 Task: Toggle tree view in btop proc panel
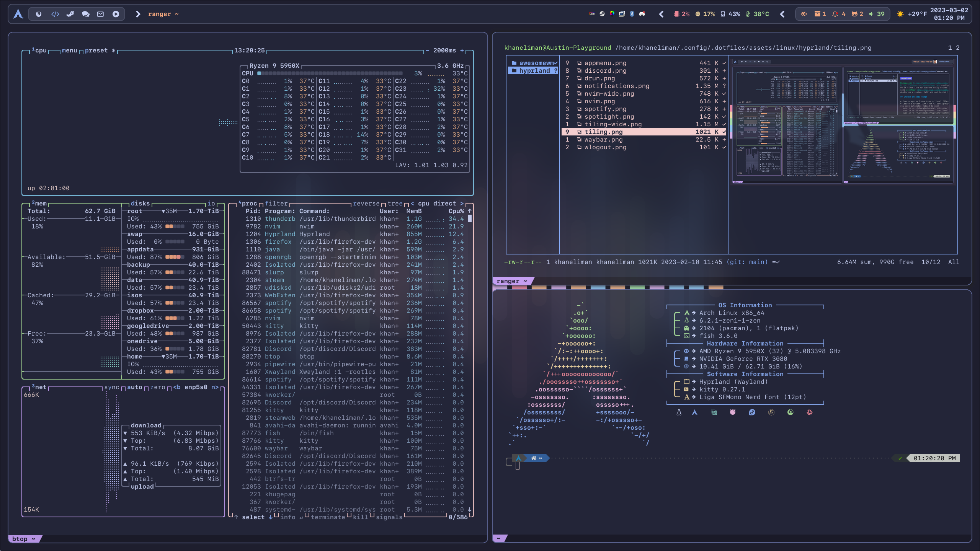coord(395,204)
